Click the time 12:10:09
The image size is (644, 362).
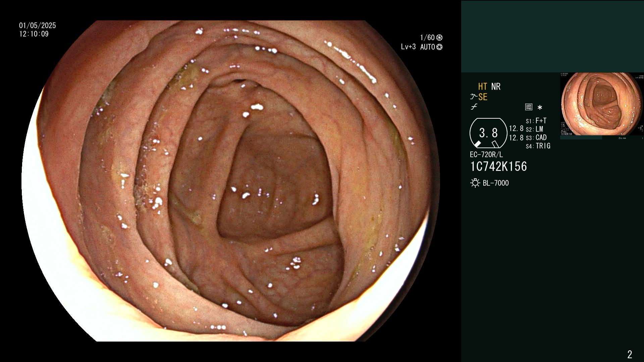pos(34,34)
